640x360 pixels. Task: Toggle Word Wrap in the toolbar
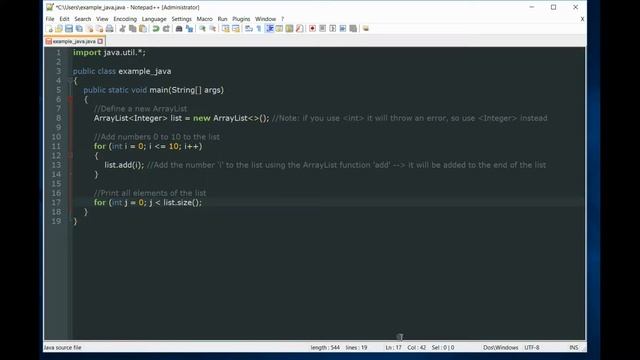(x=249, y=29)
